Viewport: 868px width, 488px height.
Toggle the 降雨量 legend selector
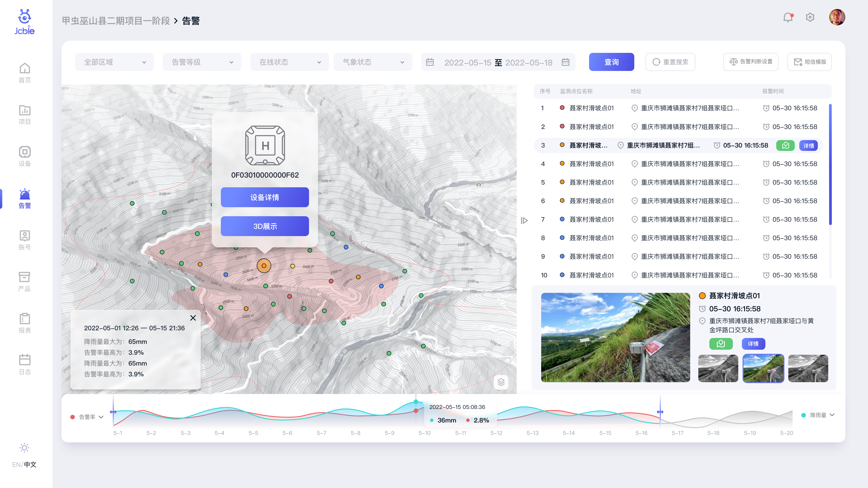[x=818, y=415]
